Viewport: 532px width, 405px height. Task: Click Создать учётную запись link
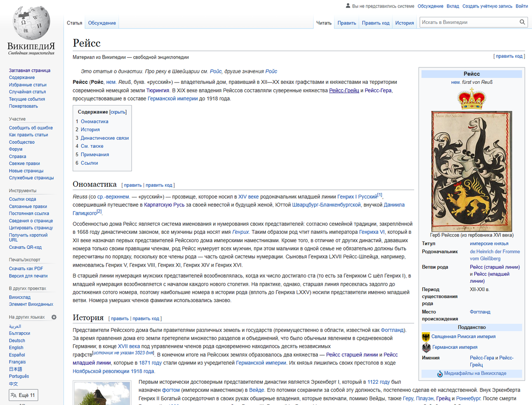click(488, 6)
